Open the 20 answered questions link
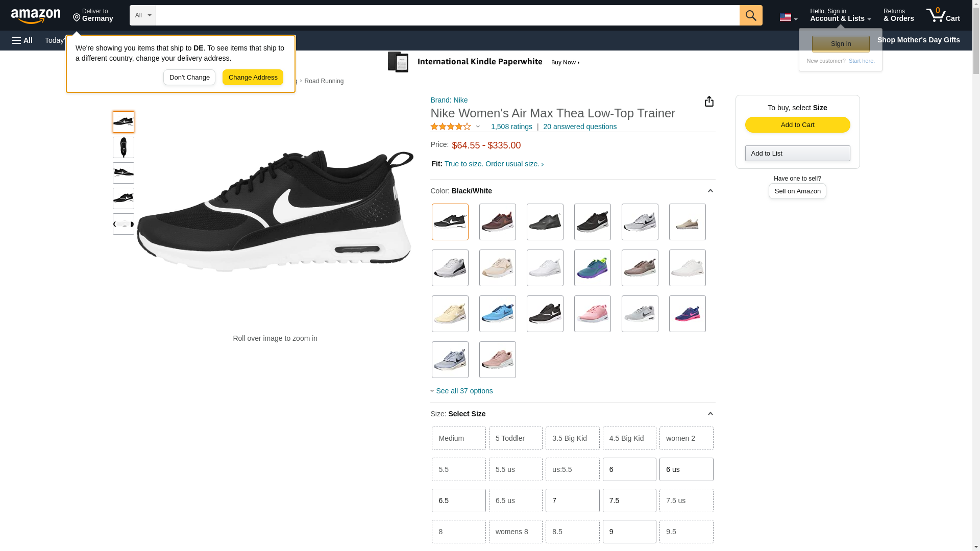The height and width of the screenshot is (551, 980). pos(579,127)
